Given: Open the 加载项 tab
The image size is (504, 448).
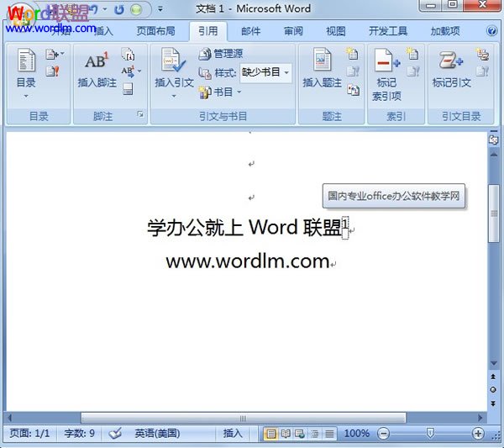Looking at the screenshot, I should [445, 31].
